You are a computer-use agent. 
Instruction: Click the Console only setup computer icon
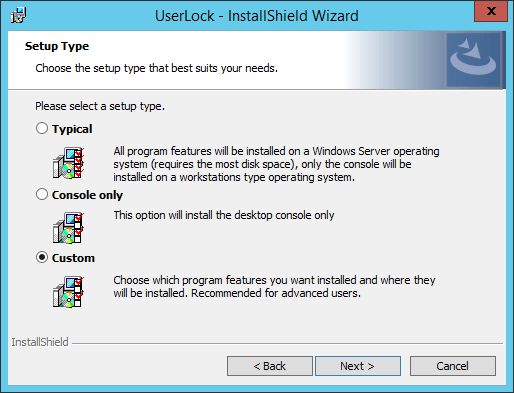tap(68, 228)
